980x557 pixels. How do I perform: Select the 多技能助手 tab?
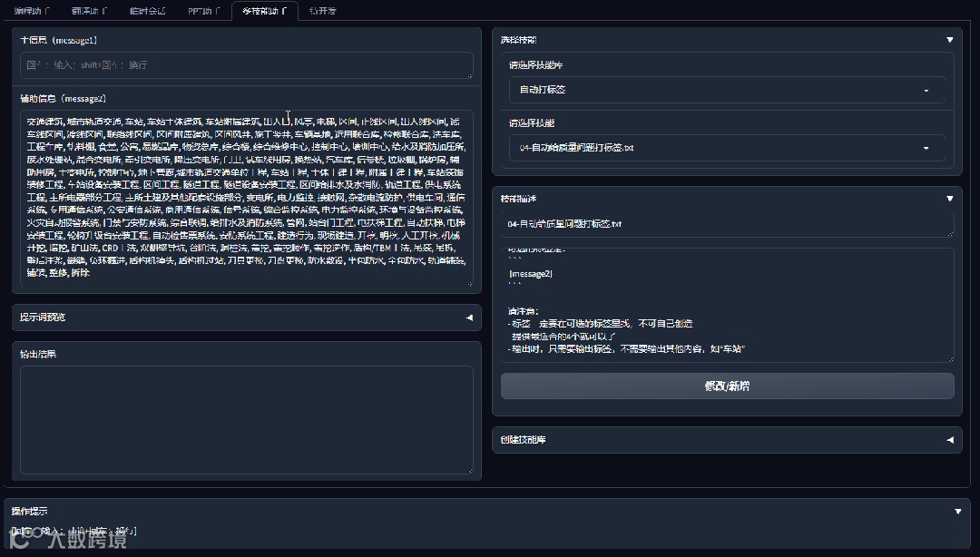click(264, 11)
